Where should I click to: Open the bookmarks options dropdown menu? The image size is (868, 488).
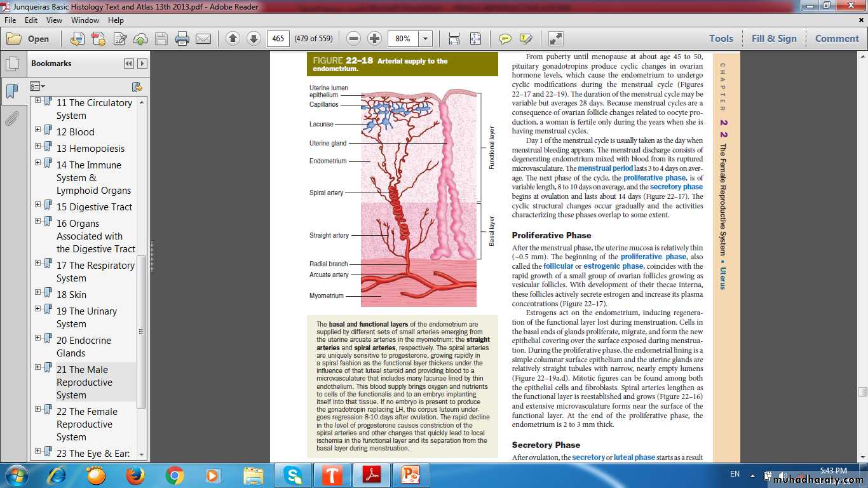point(38,86)
